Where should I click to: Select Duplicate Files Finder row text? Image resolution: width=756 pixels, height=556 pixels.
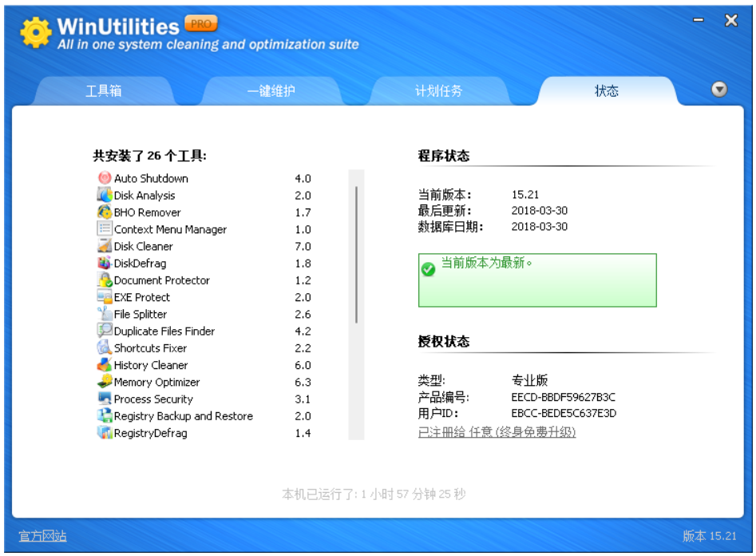164,331
